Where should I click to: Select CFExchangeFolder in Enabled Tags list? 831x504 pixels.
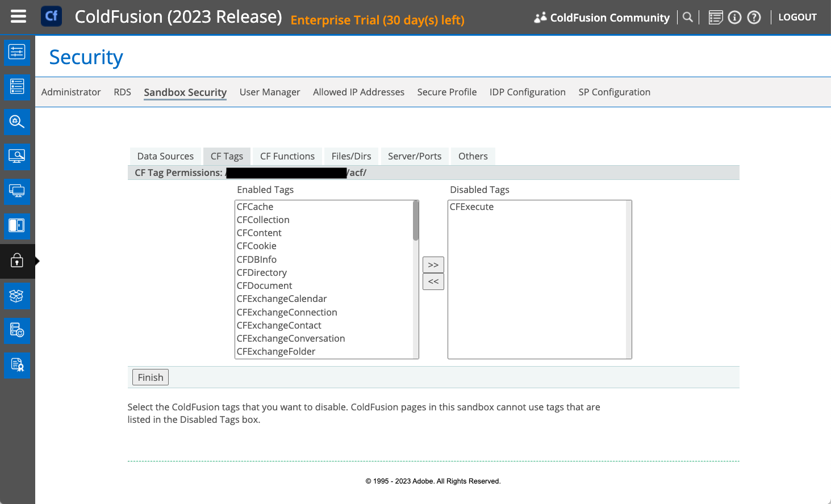click(324, 351)
